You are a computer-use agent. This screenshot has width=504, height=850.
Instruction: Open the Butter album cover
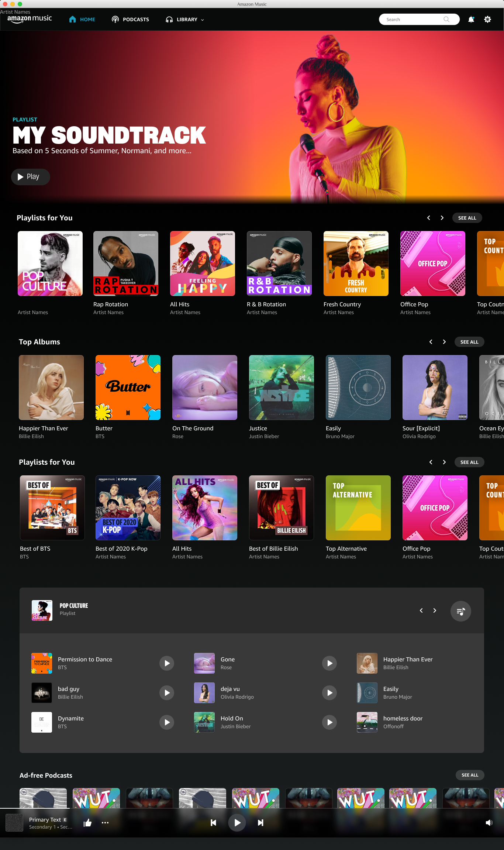click(x=128, y=388)
